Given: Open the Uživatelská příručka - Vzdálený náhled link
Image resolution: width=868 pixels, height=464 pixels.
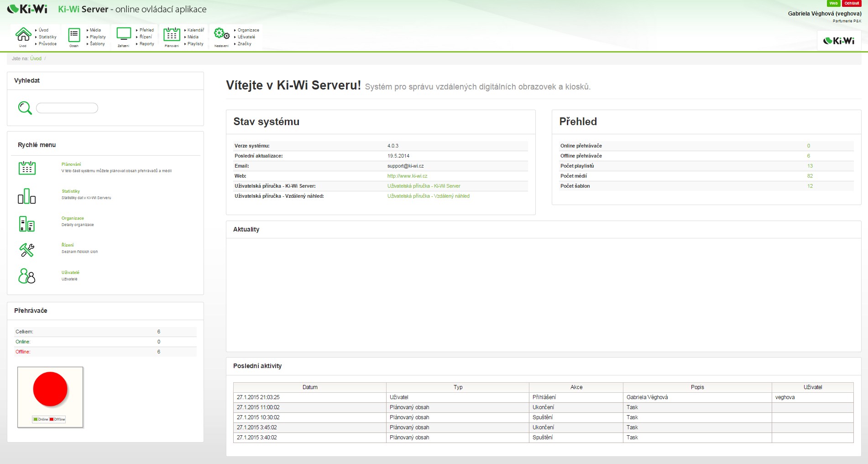Looking at the screenshot, I should 428,196.
